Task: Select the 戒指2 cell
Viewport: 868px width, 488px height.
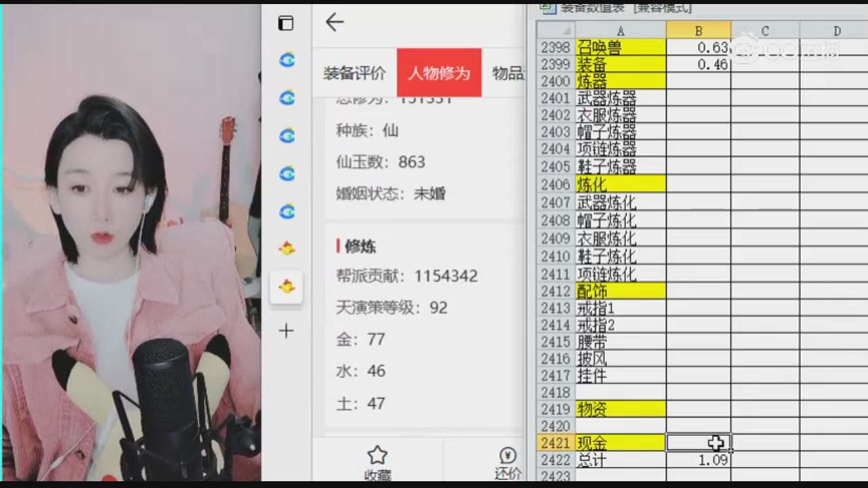Action: 620,325
